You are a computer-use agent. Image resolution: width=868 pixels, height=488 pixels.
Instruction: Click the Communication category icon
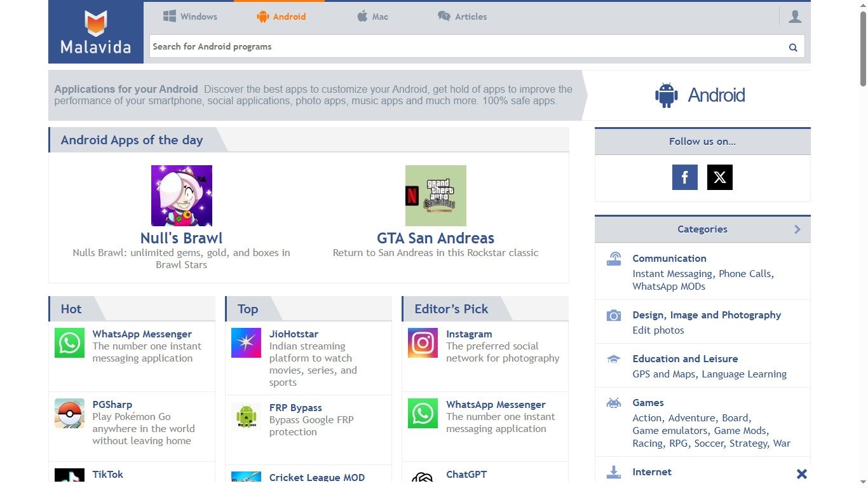click(x=613, y=259)
